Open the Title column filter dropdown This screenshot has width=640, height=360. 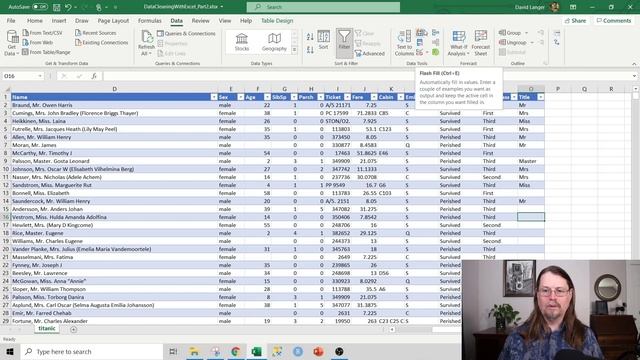[541, 97]
